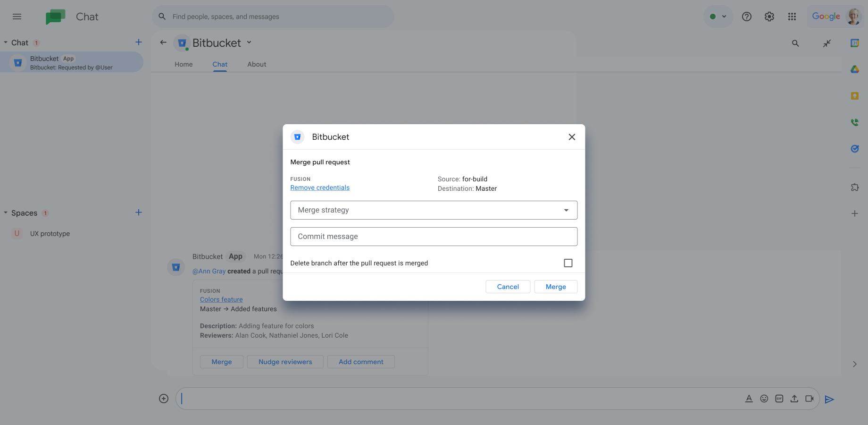The height and width of the screenshot is (425, 868).
Task: Confirm with dialog Merge button
Action: [x=556, y=287]
